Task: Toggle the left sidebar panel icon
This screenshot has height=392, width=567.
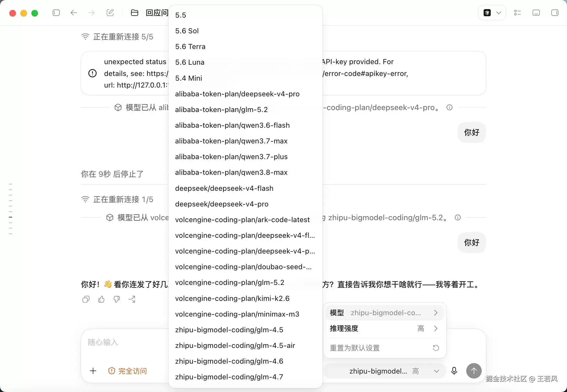Action: click(x=56, y=13)
